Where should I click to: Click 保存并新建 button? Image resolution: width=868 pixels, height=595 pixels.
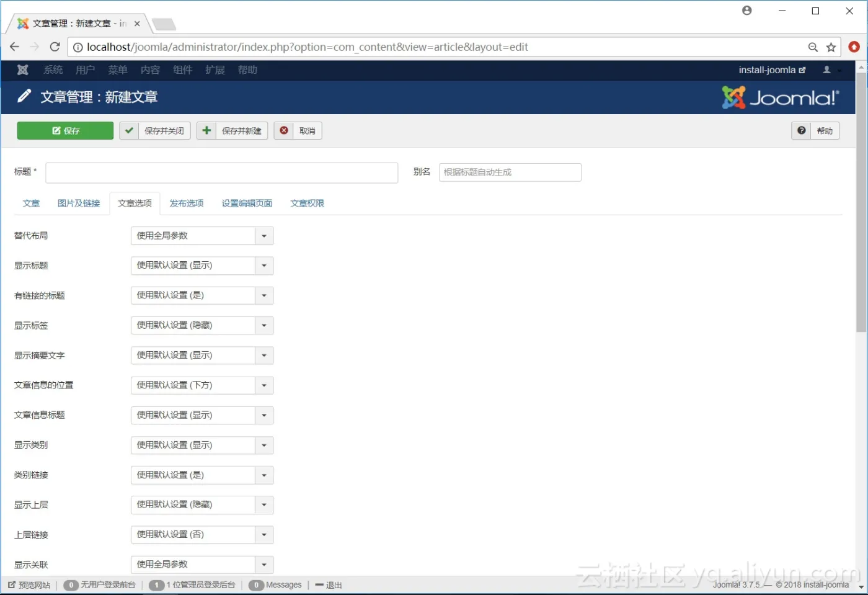[x=232, y=131]
